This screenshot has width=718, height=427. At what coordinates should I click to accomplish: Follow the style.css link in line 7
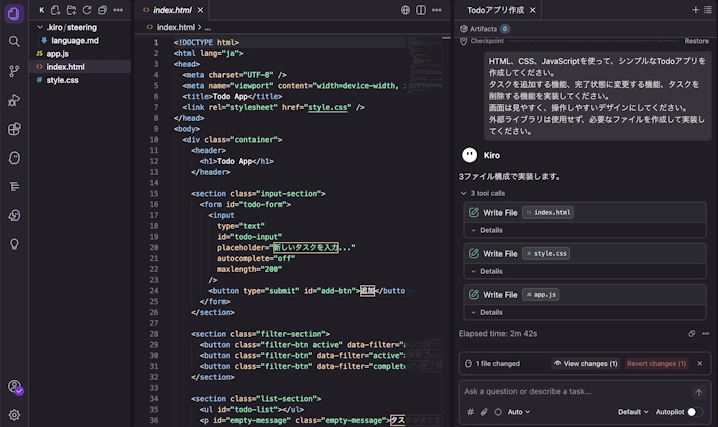327,108
